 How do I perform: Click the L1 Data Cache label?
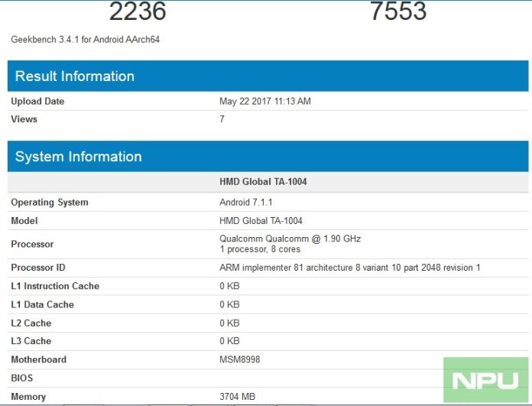pos(42,304)
